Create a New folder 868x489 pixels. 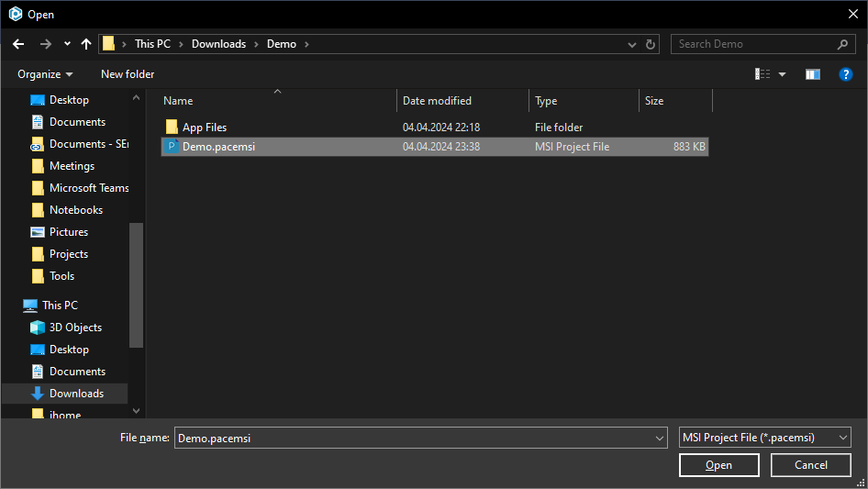[x=128, y=74]
